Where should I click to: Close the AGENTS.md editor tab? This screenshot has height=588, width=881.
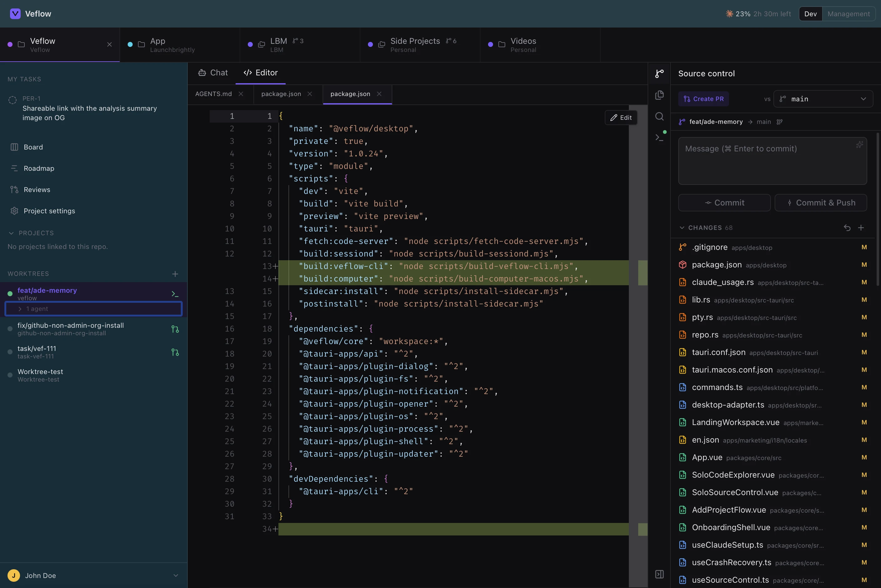[x=241, y=94]
